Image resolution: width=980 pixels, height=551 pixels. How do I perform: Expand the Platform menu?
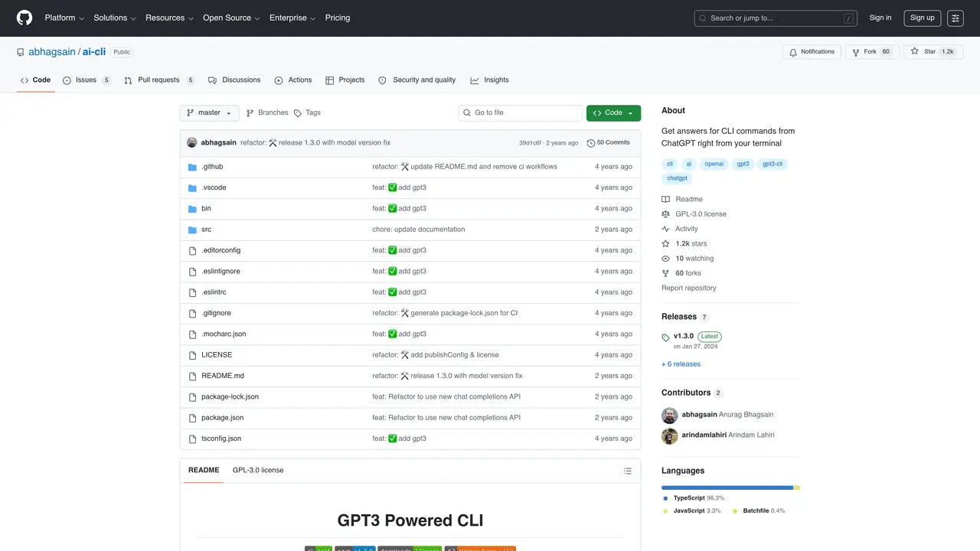click(x=64, y=18)
